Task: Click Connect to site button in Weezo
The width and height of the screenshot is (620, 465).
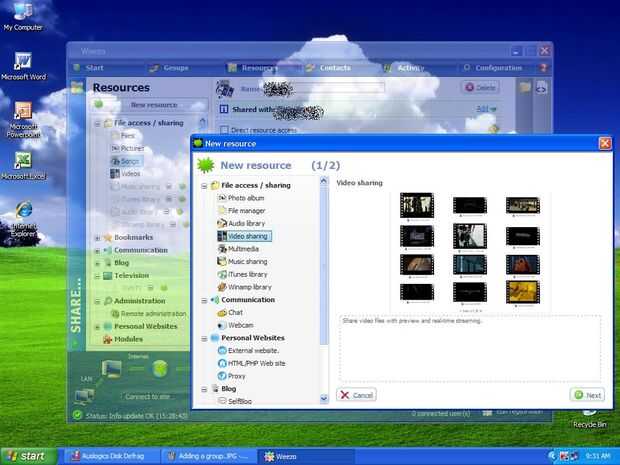Action: [148, 396]
